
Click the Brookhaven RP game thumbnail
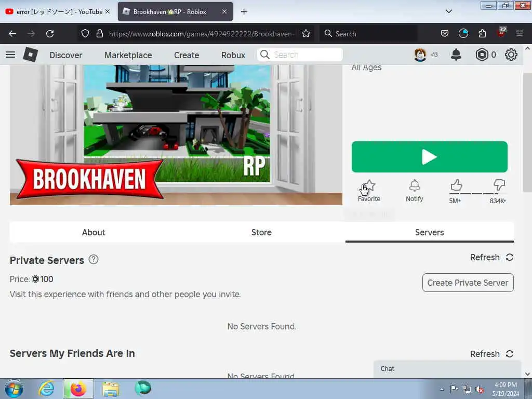176,135
